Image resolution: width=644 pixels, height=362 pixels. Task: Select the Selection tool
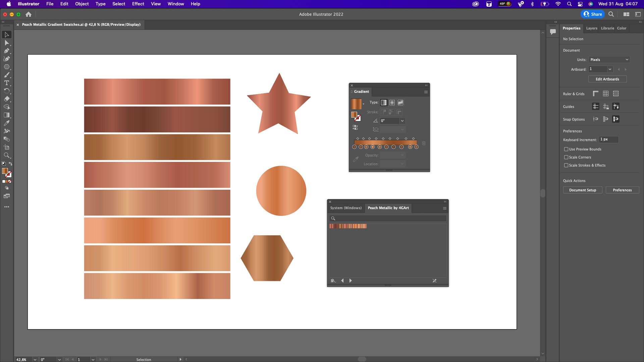click(x=7, y=35)
